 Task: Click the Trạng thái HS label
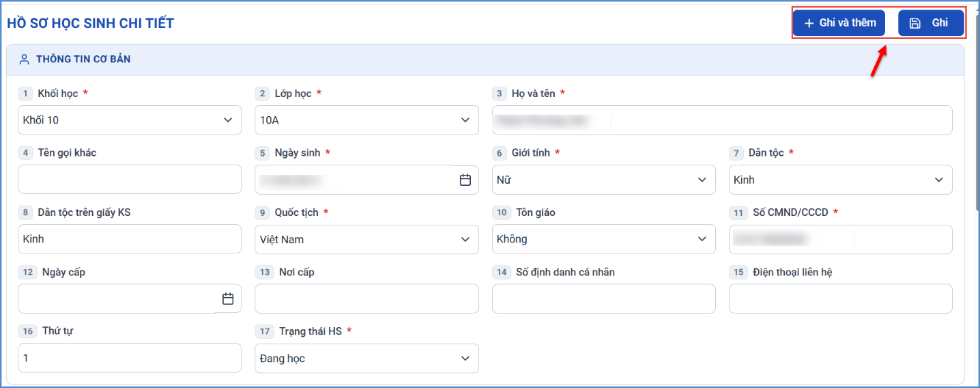point(311,331)
